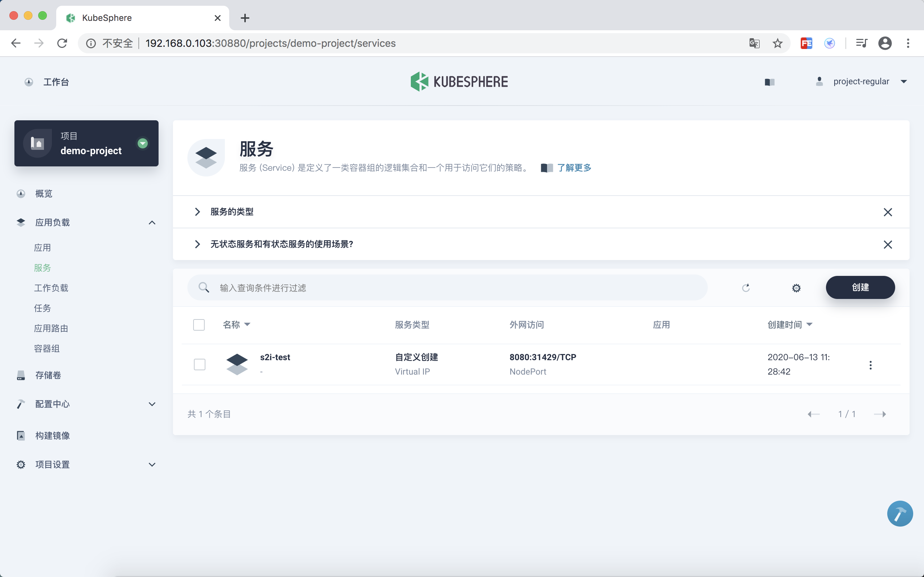Click the s2i-test service layers icon
924x577 pixels.
[237, 364]
